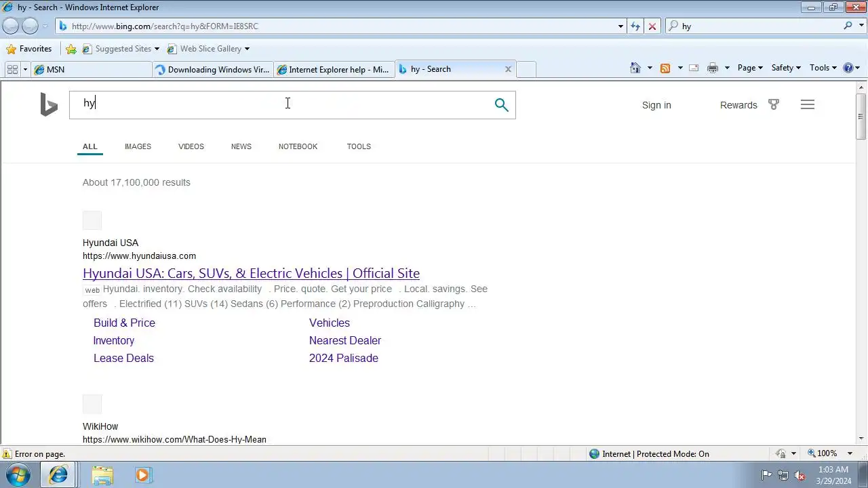Select the NOTEBOOK search tab
Viewport: 868px width, 488px height.
coord(298,146)
